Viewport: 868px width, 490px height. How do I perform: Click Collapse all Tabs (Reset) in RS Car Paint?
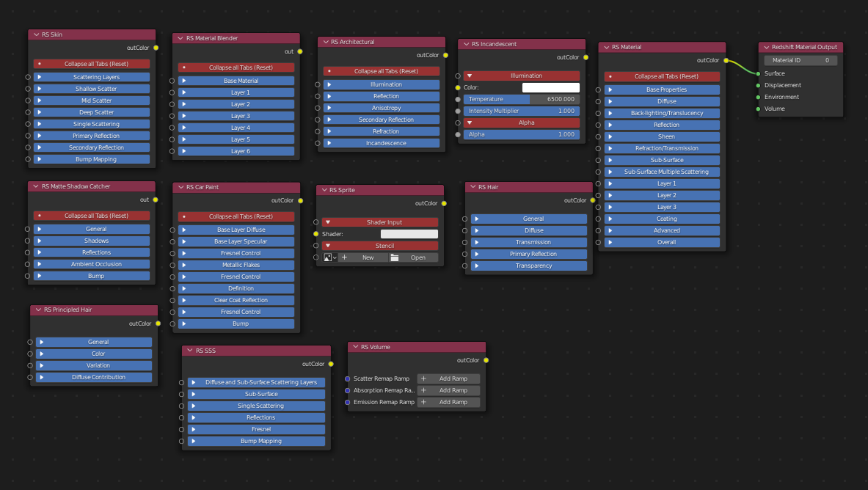click(236, 216)
